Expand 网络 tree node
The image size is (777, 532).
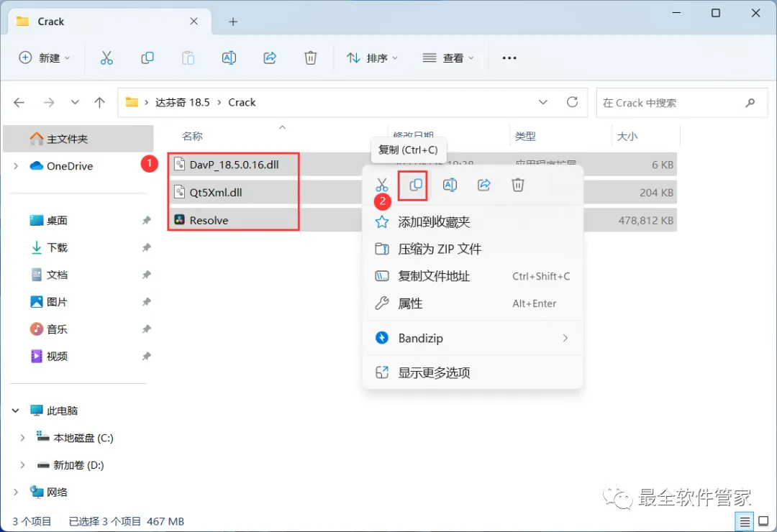pyautogui.click(x=15, y=492)
